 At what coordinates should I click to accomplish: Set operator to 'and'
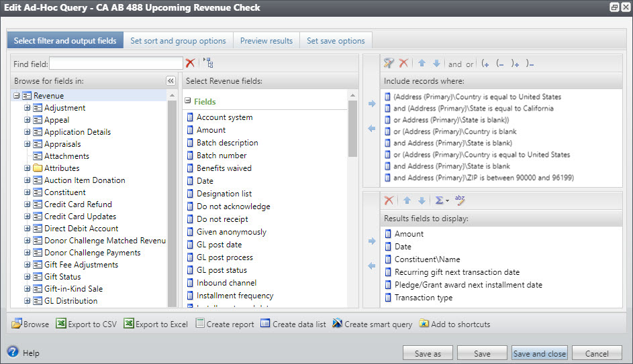coord(454,64)
